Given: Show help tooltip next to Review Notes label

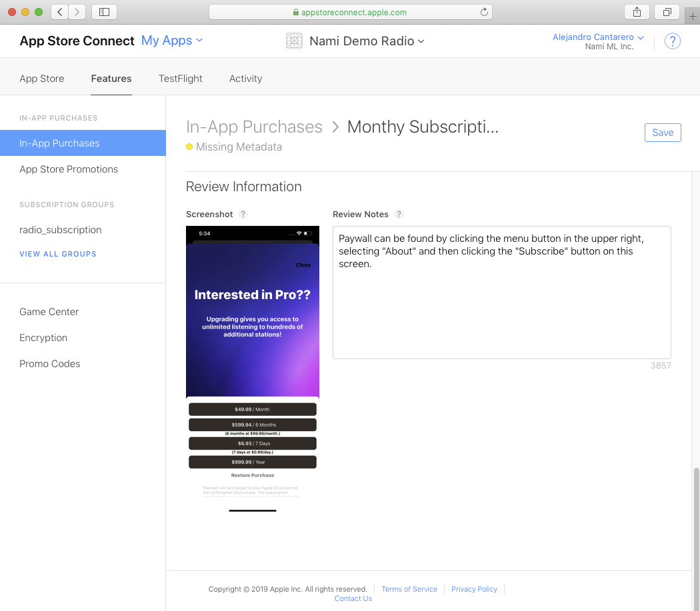Looking at the screenshot, I should pyautogui.click(x=399, y=215).
